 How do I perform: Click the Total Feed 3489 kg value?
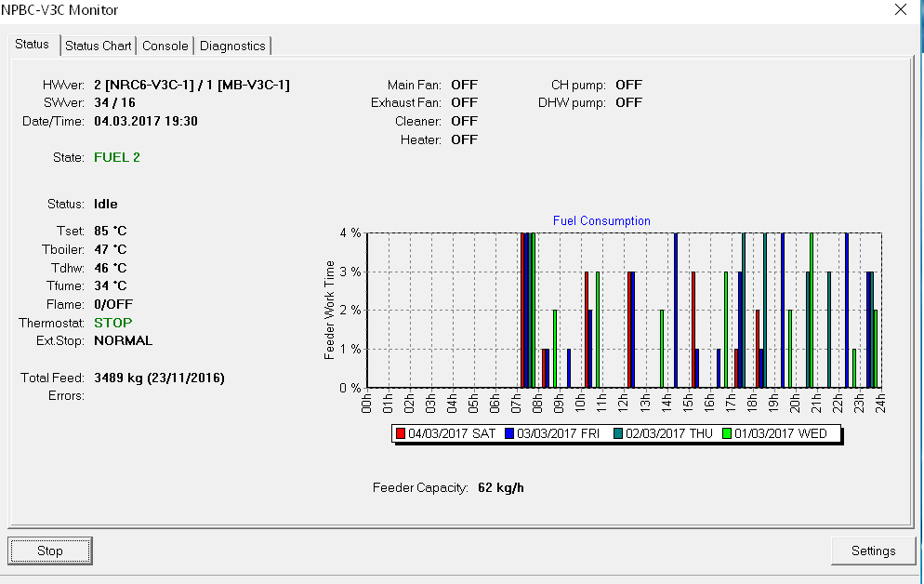click(159, 378)
